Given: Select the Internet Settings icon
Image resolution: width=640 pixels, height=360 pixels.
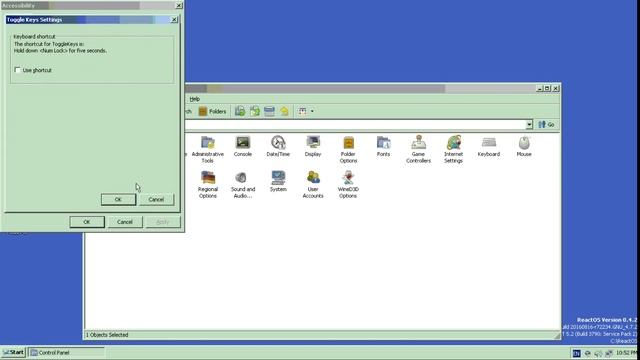Looking at the screenshot, I should [x=453, y=149].
